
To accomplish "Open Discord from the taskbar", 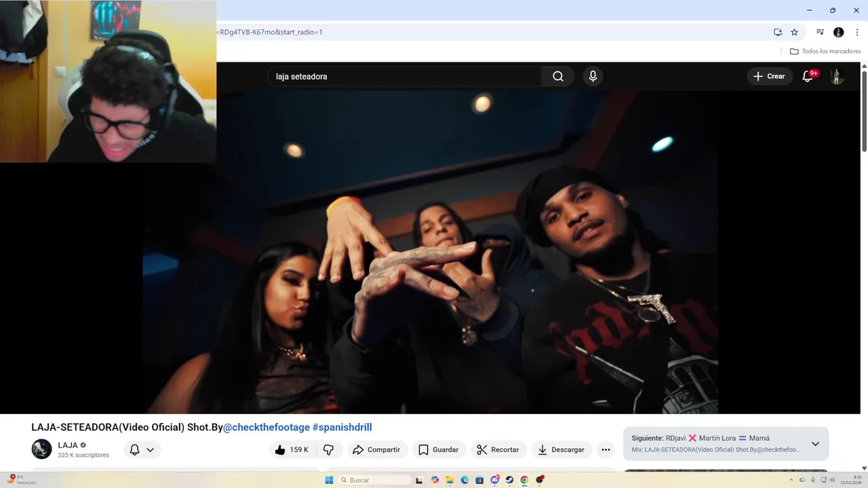I will pyautogui.click(x=495, y=480).
